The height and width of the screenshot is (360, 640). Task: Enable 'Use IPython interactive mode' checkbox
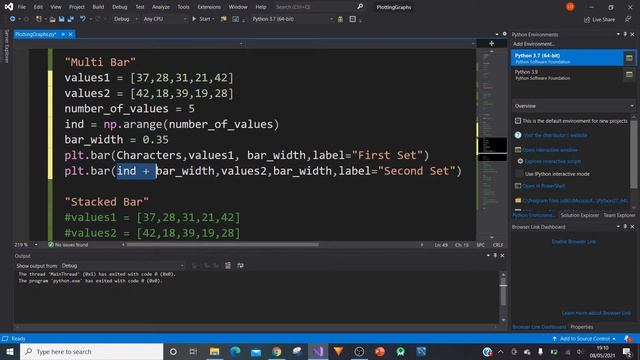[x=519, y=174]
